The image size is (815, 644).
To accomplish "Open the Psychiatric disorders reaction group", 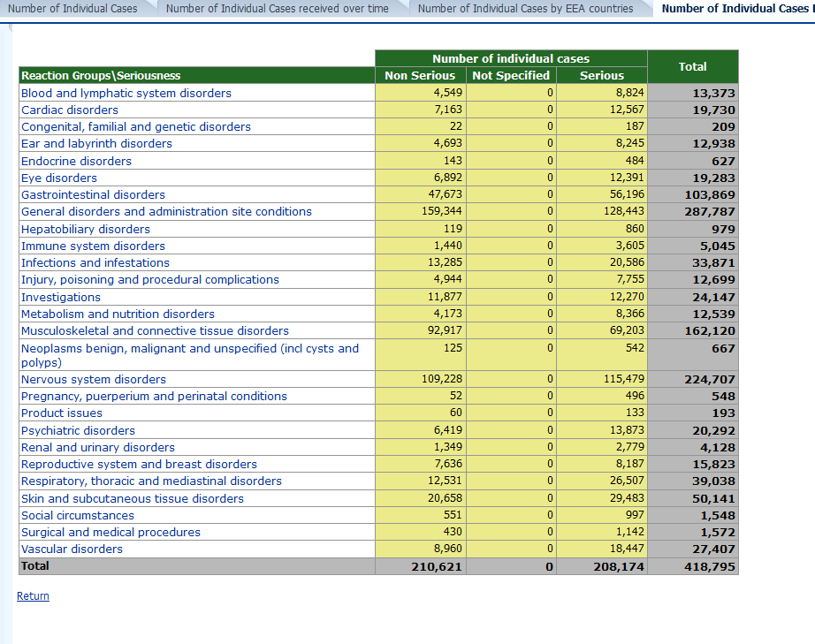I will [x=78, y=430].
